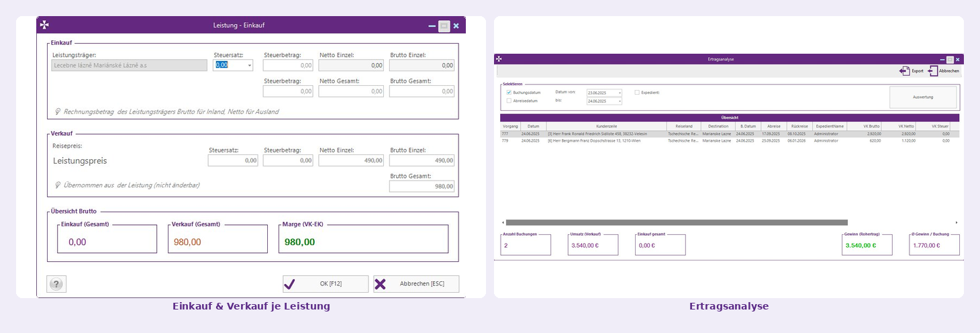Minimize the Leistung - Einkauf window
This screenshot has height=333, width=980.
point(432,26)
